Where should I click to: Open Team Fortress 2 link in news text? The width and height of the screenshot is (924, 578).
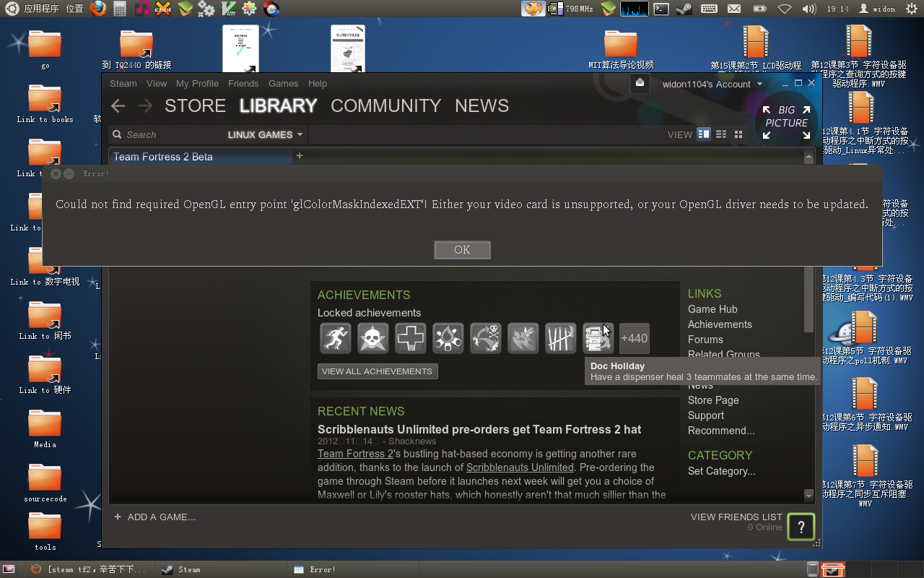click(355, 454)
